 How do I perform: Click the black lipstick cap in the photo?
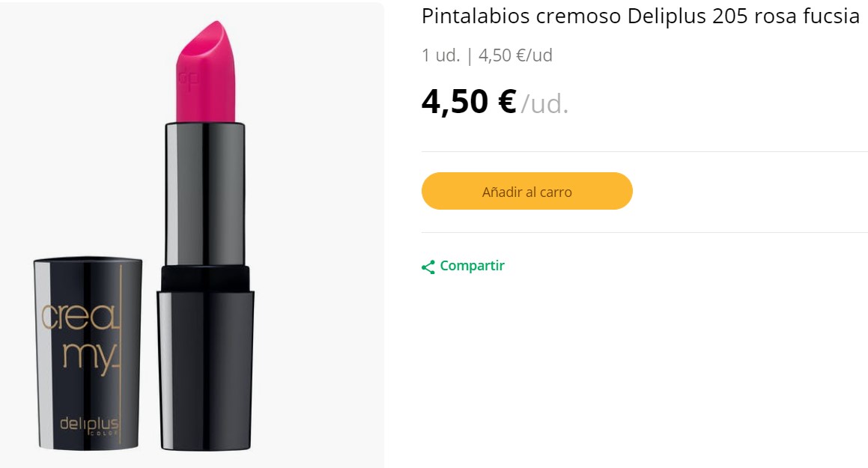coord(88,352)
